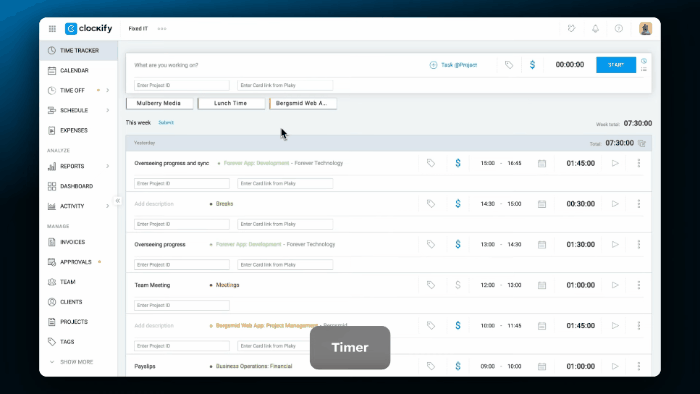The width and height of the screenshot is (700, 394).
Task: Expand the Time Off submenu chevron
Action: click(x=108, y=90)
